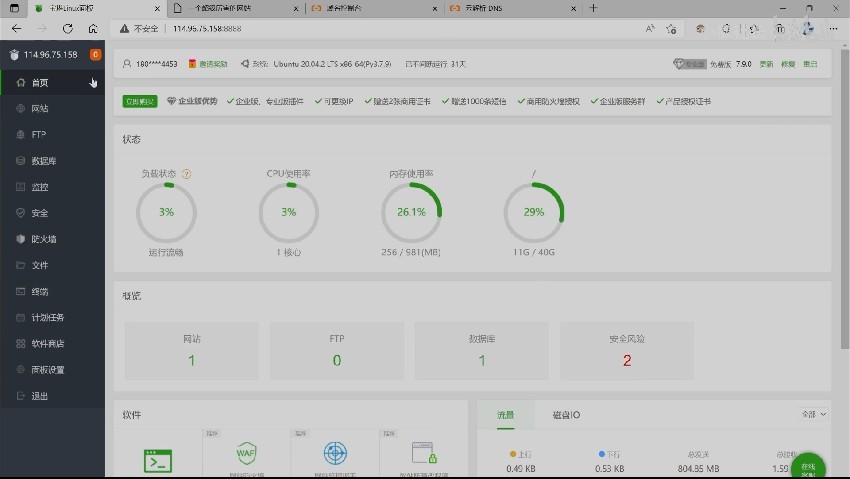The width and height of the screenshot is (850, 479).
Task: Switch to the 磁盘IO tab
Action: pyautogui.click(x=566, y=415)
